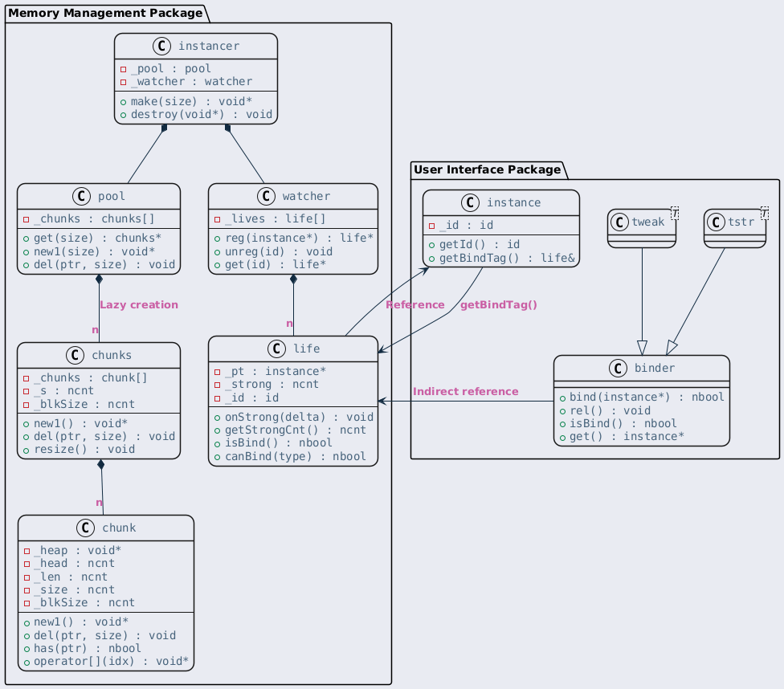This screenshot has width=784, height=689.
Task: Select the watcher class name
Action: [x=306, y=196]
